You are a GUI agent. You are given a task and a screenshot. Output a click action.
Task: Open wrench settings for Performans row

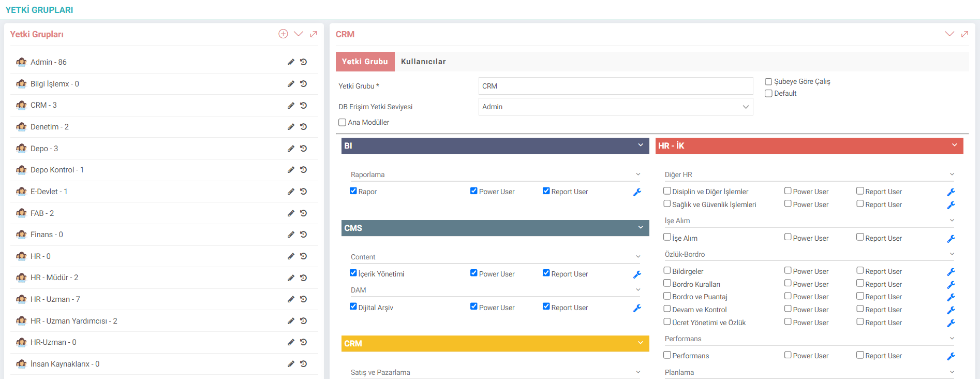pos(951,356)
